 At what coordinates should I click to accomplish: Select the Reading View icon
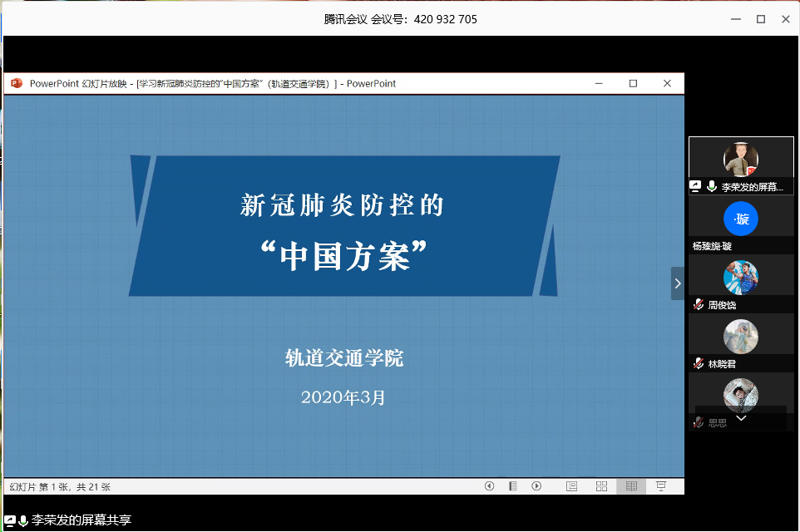click(x=631, y=486)
